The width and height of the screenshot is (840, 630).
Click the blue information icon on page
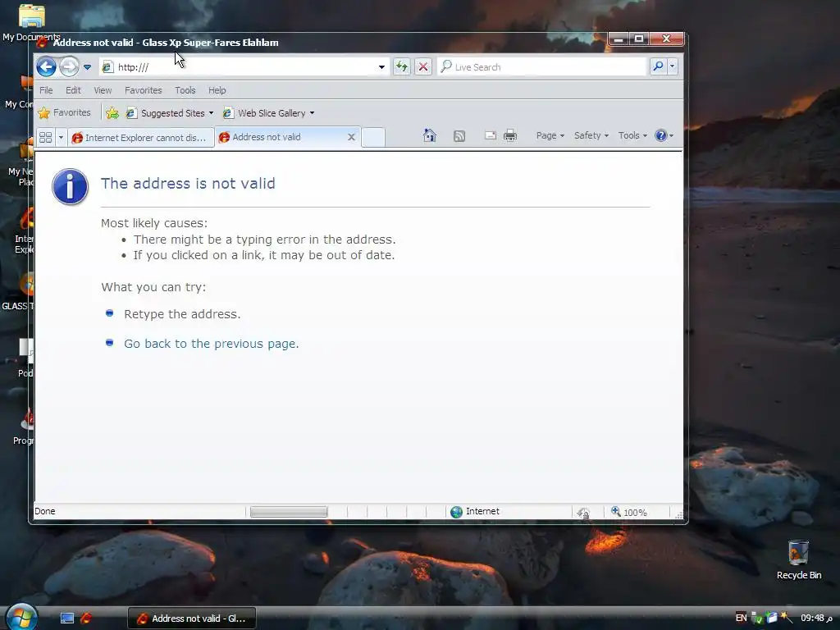71,186
